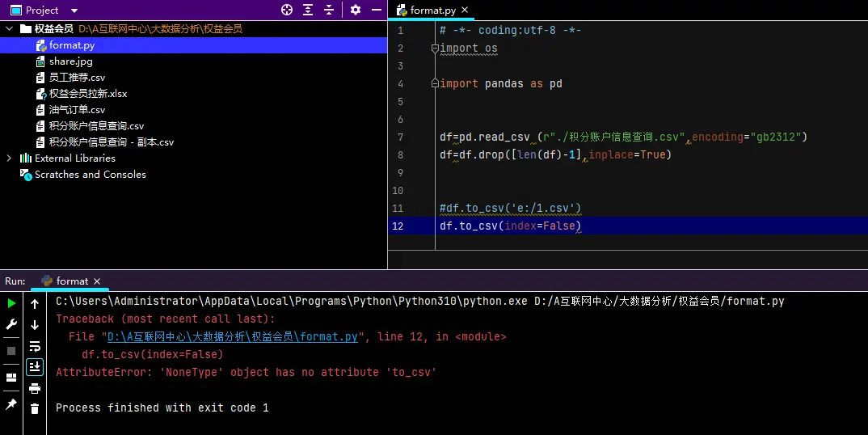The image size is (868, 435).
Task: Click the project path next to 权益会员
Action: [x=161, y=29]
